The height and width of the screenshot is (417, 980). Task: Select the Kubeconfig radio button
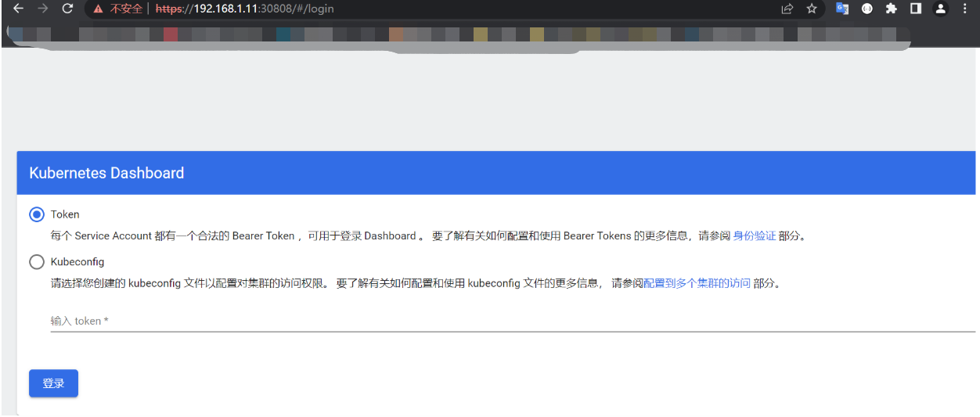tap(36, 262)
